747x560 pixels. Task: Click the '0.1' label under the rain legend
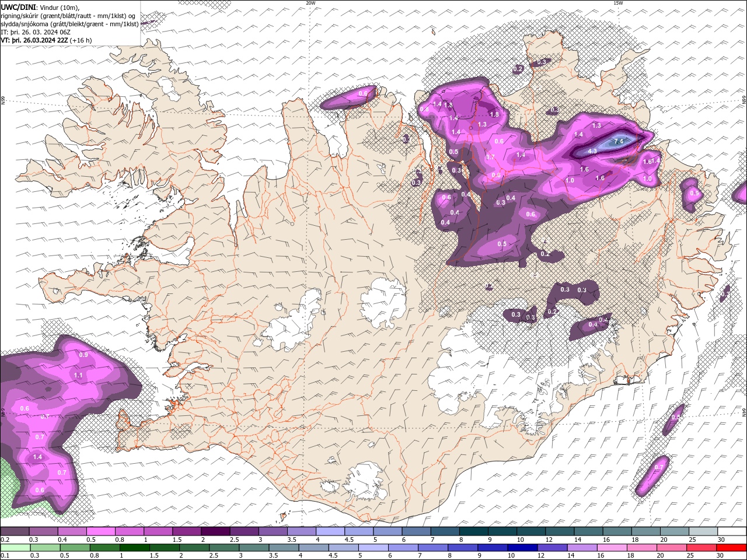(x=5, y=556)
